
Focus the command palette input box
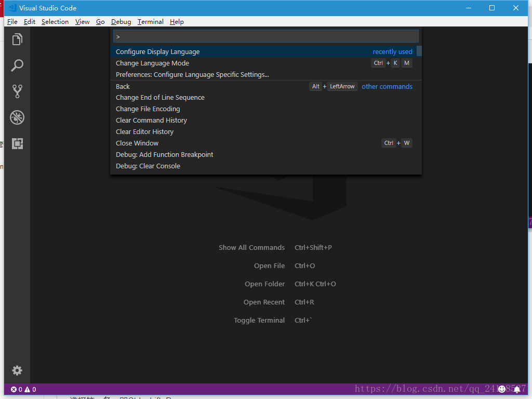[x=265, y=36]
